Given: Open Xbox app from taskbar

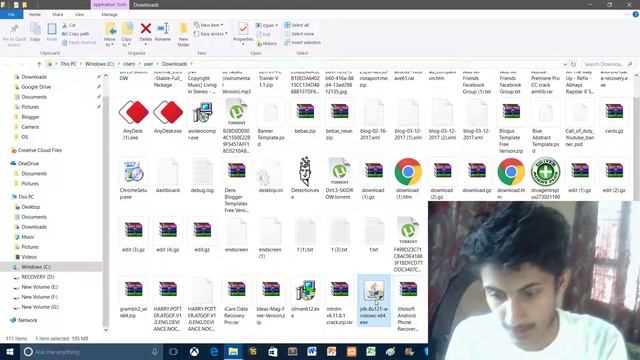Looking at the screenshot, I should click(x=194, y=352).
